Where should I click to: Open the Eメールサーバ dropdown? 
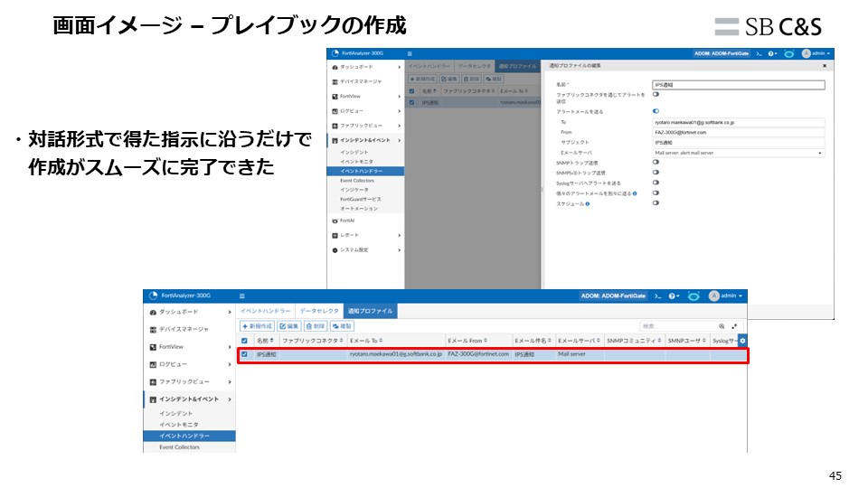(738, 153)
